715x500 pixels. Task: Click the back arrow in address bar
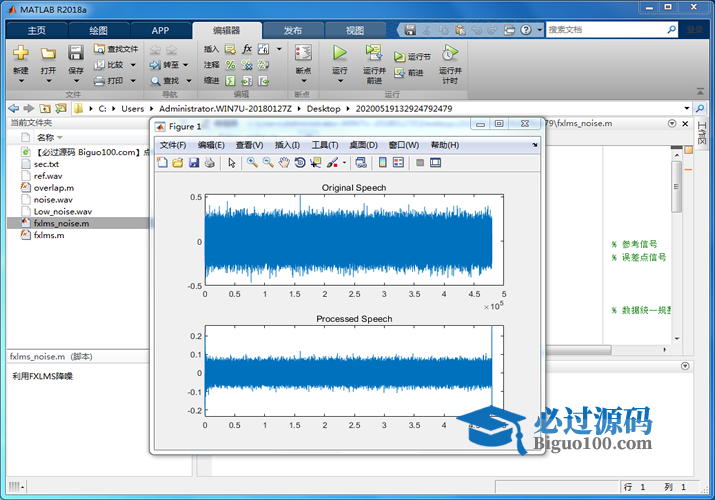point(14,108)
